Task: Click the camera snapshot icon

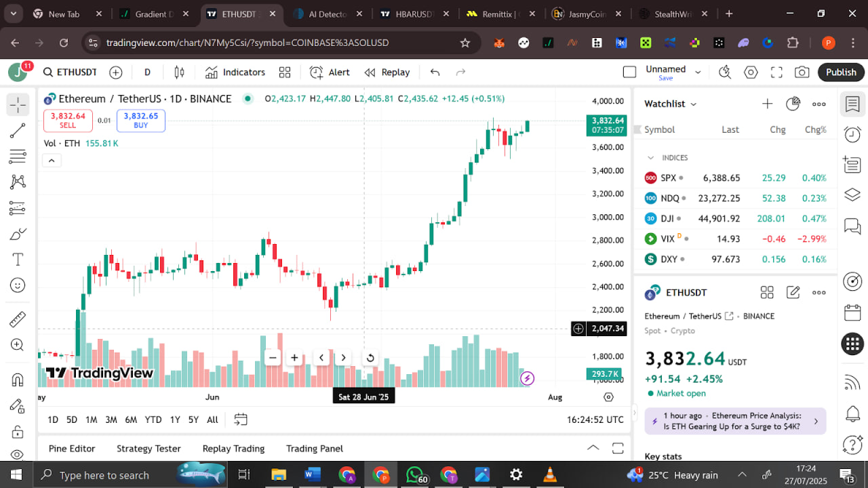Action: 802,73
